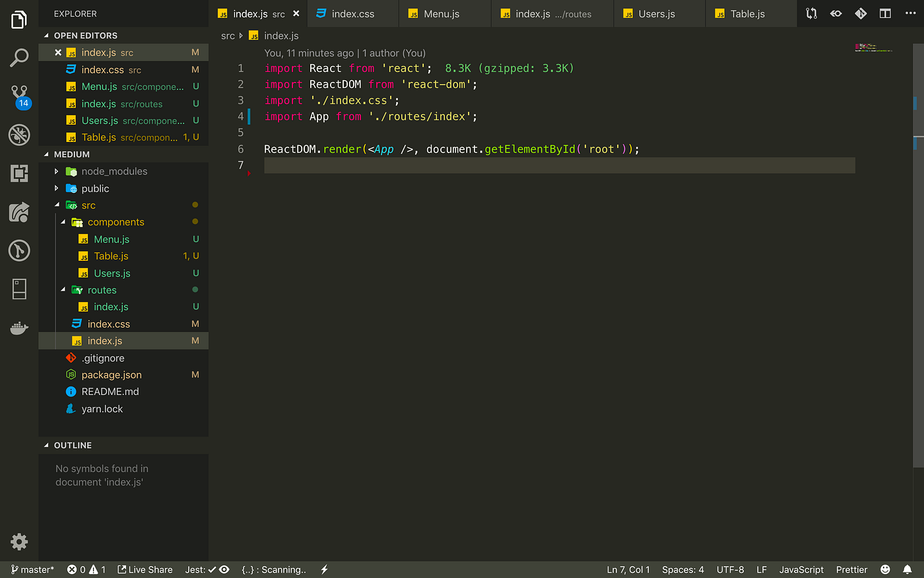Switch to the index.css tab

pyautogui.click(x=352, y=13)
